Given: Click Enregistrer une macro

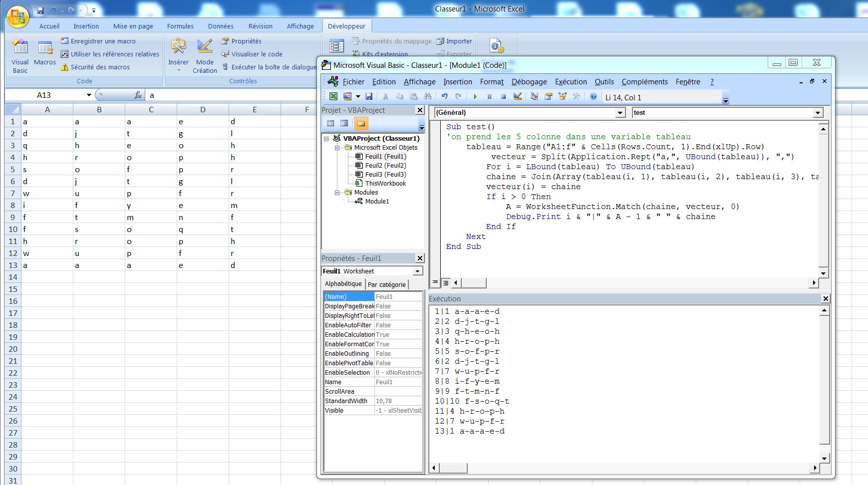Looking at the screenshot, I should tap(98, 41).
